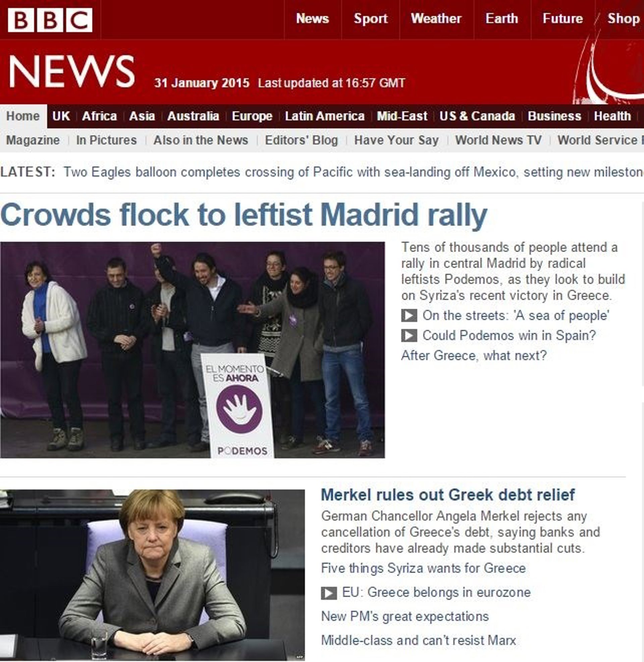The height and width of the screenshot is (662, 644).
Task: Open 'In Pictures' from the secondary navigation
Action: (x=106, y=140)
